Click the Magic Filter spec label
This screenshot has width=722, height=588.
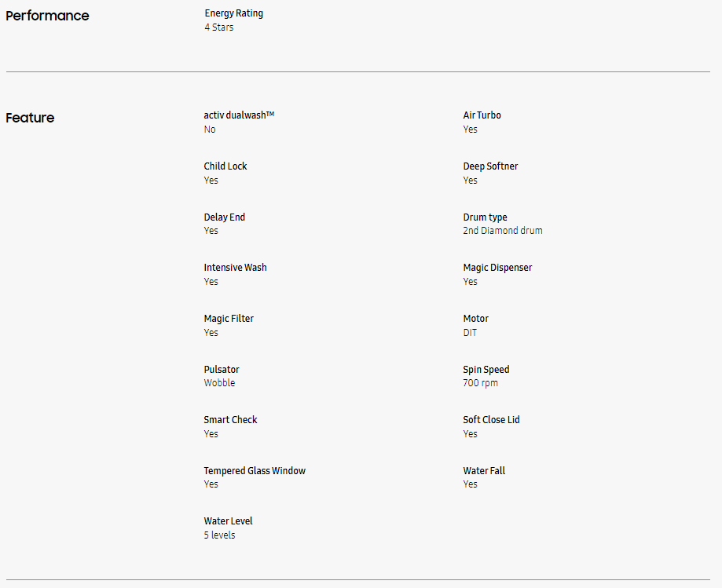(x=229, y=319)
